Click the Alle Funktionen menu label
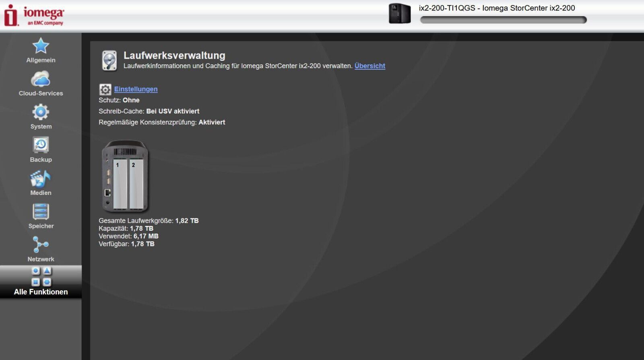Viewport: 644px width, 360px height. (x=41, y=292)
